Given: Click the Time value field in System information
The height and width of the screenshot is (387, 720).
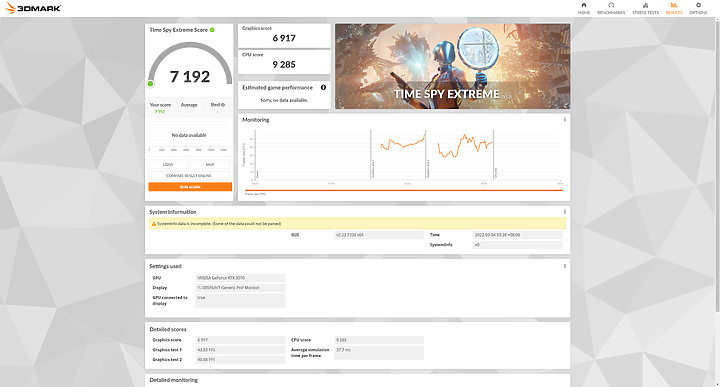Looking at the screenshot, I should [x=518, y=235].
